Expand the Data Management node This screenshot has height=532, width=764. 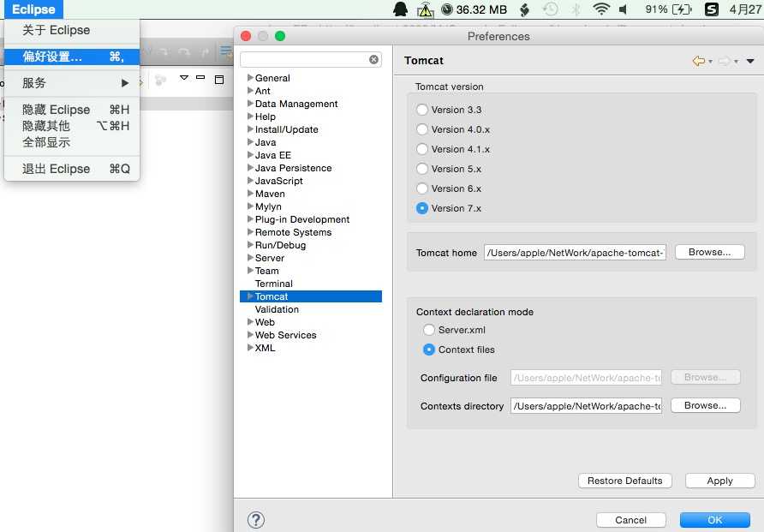pos(250,104)
